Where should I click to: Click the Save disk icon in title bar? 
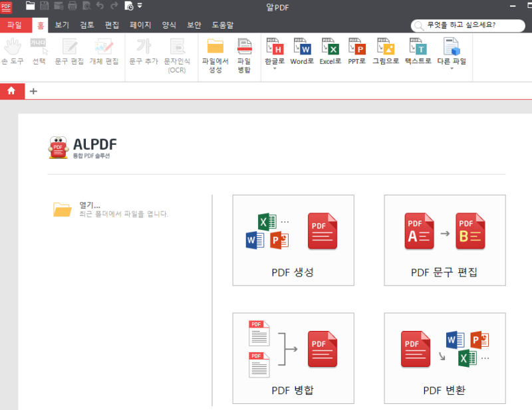tap(45, 6)
